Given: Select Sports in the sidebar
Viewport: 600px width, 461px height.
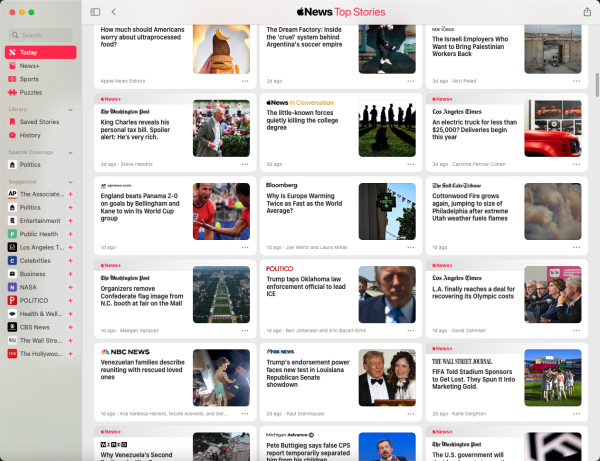Looking at the screenshot, I should (x=41, y=79).
